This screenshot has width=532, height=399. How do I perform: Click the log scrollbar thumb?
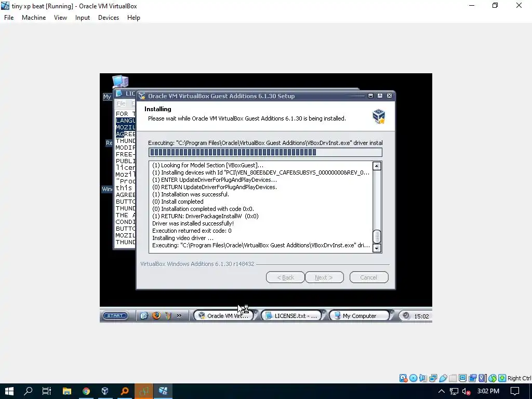(x=377, y=236)
